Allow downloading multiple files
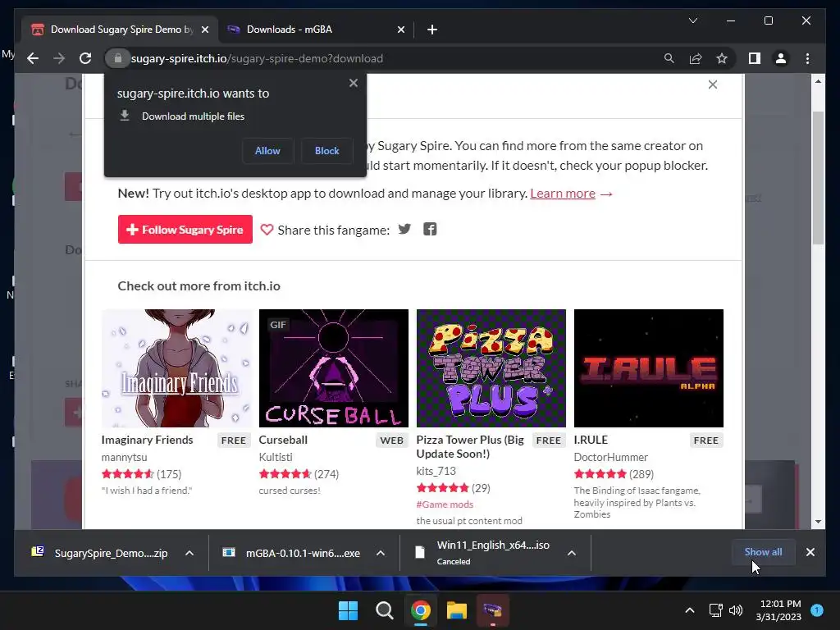Viewport: 840px width, 630px height. coord(267,151)
